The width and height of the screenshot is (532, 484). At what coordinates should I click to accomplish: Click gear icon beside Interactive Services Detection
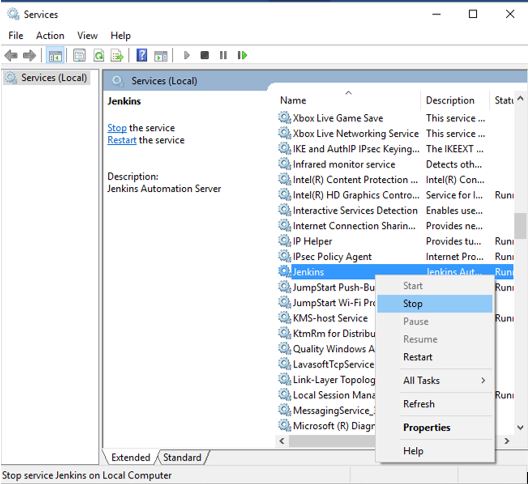tap(284, 210)
